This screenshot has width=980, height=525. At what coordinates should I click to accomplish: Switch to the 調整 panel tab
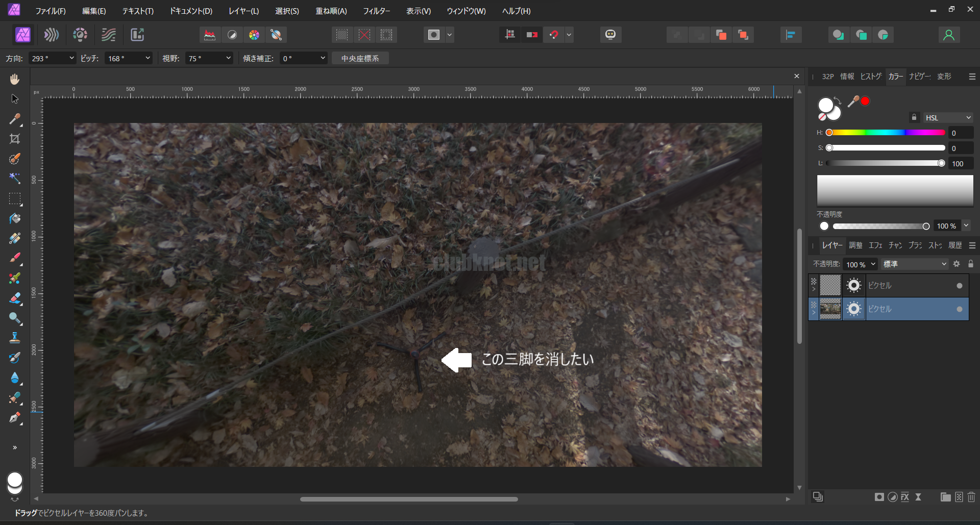tap(855, 245)
